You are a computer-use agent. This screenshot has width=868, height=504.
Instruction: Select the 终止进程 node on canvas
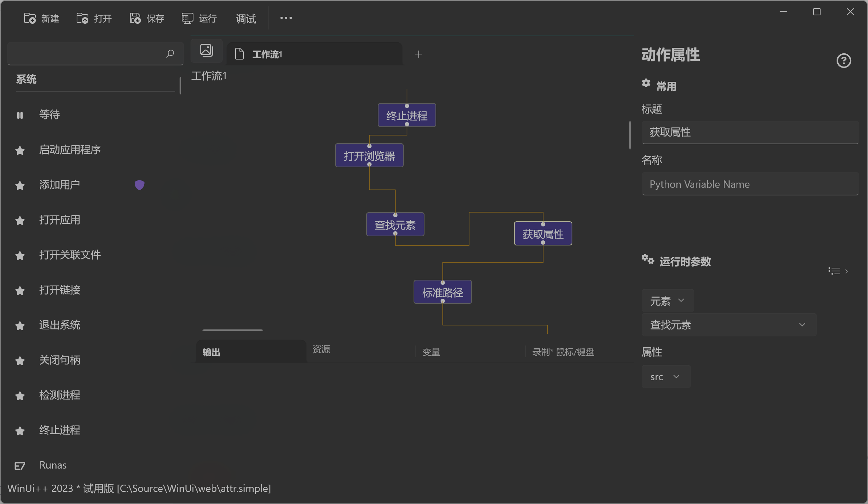407,116
